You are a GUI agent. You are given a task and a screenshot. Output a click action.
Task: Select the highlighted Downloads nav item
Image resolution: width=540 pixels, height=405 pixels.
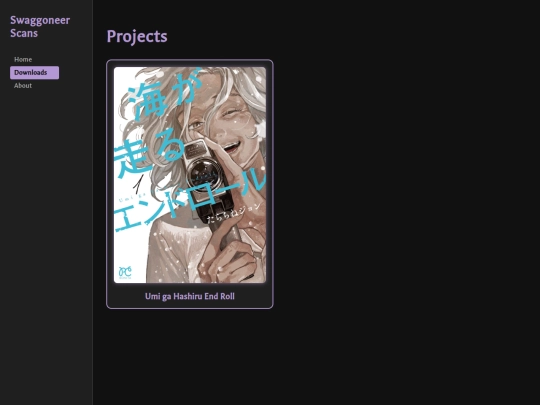tap(34, 73)
